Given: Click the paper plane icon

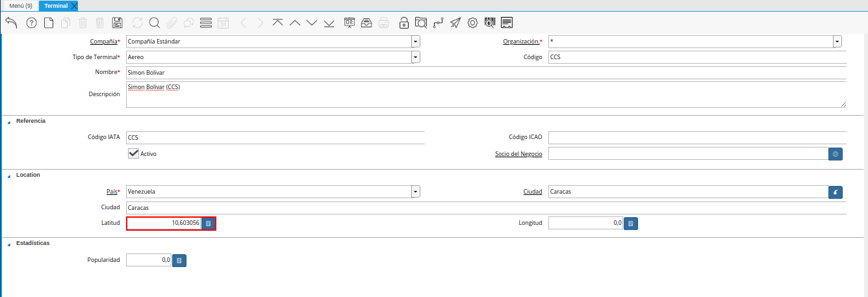Looking at the screenshot, I should click(455, 23).
